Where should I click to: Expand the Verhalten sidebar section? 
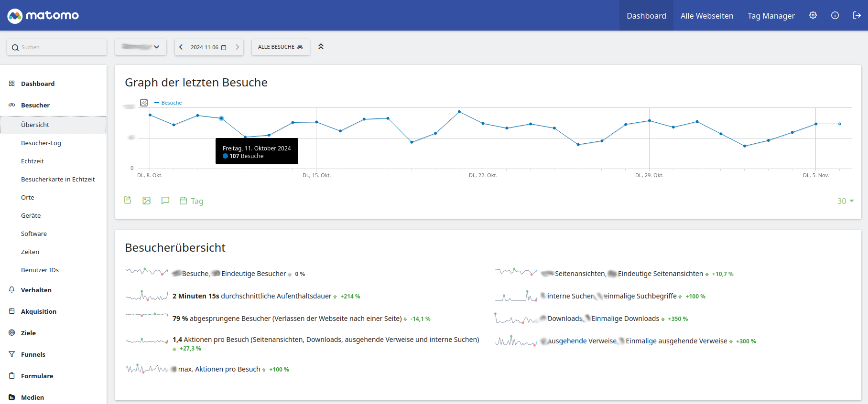coord(36,290)
